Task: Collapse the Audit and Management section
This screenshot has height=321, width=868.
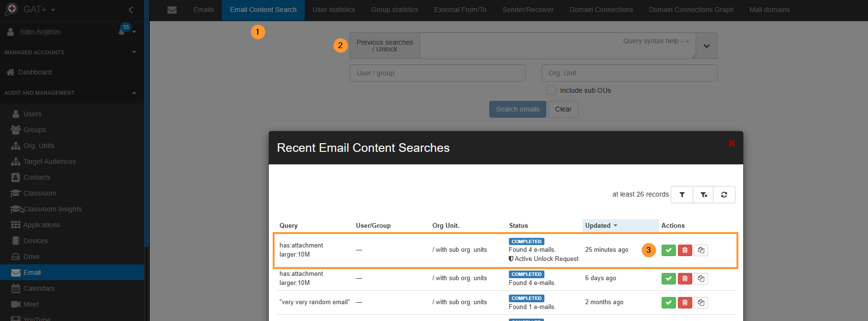Action: tap(134, 93)
